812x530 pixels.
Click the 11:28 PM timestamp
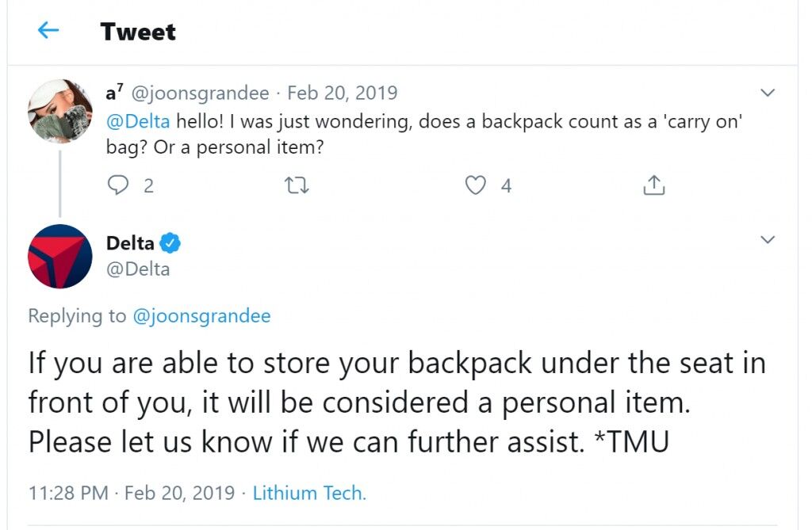point(68,493)
